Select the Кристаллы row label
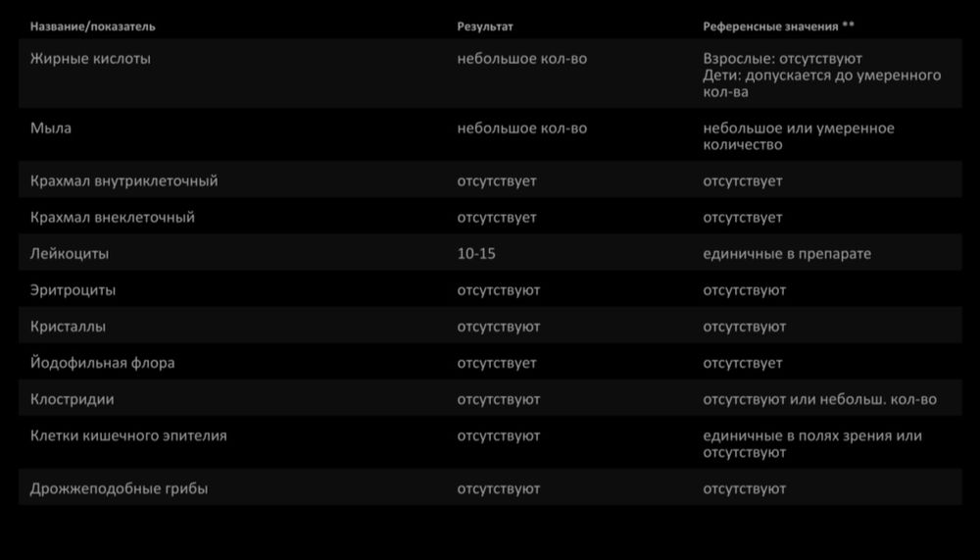The width and height of the screenshot is (980, 560). tap(69, 327)
